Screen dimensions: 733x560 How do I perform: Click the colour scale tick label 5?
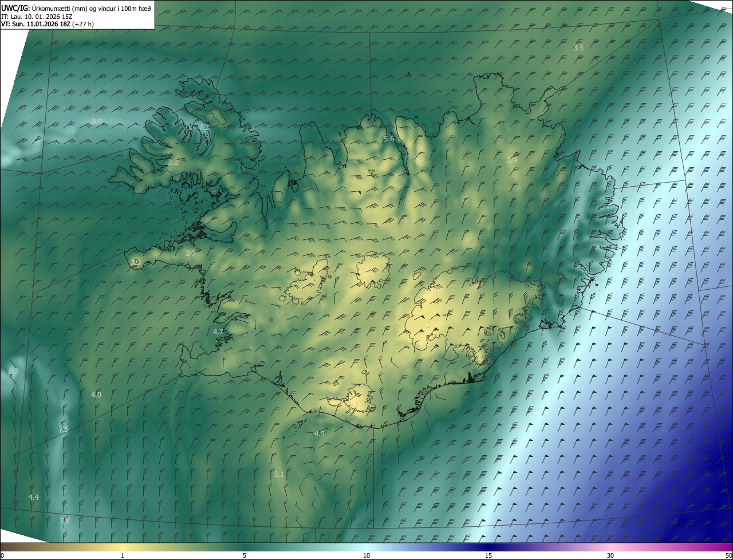(x=245, y=556)
